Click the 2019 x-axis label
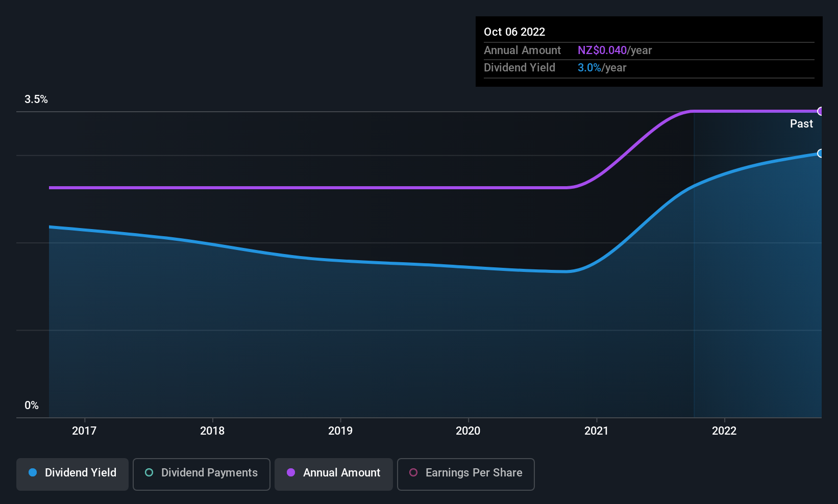The width and height of the screenshot is (838, 504). [x=340, y=431]
